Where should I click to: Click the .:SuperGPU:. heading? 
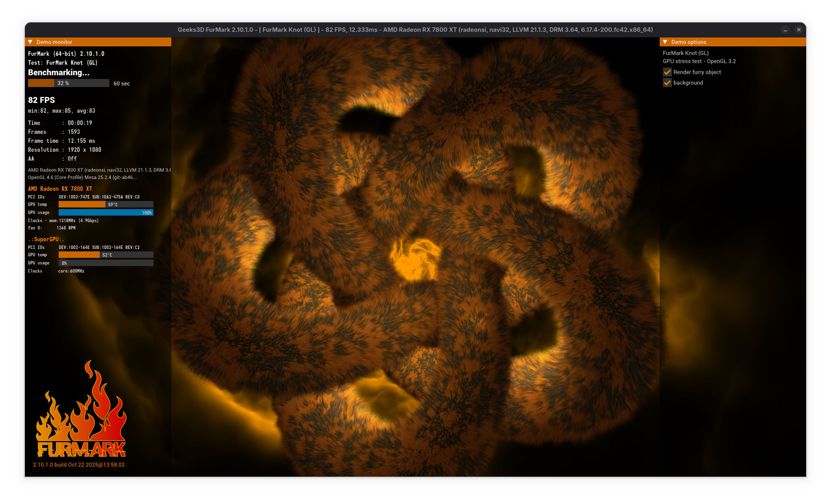point(46,239)
